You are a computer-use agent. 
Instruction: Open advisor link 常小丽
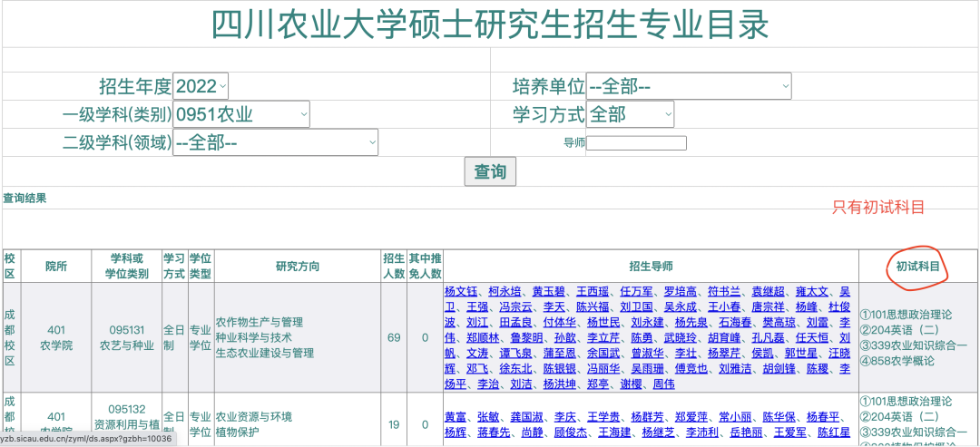[x=734, y=418]
